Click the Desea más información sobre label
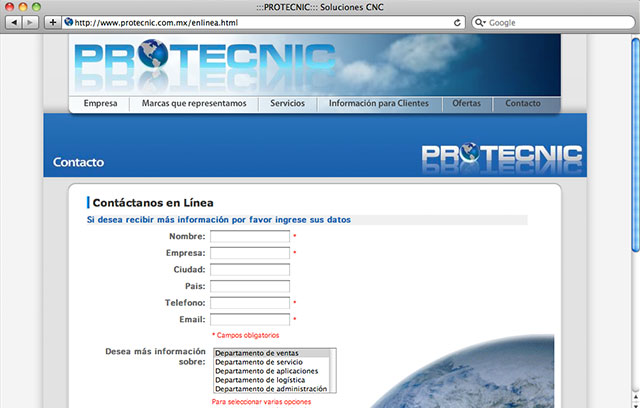Screen dimensions: 640x408 (156, 357)
